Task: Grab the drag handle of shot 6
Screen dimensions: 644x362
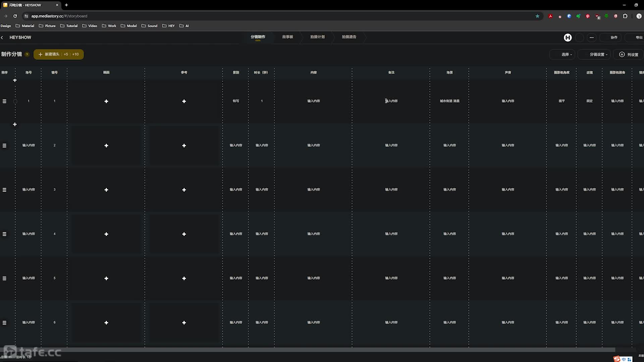Action: coord(4,322)
